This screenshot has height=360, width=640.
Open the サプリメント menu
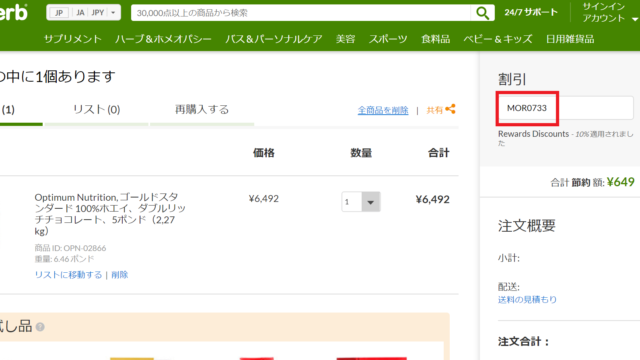coord(73,39)
